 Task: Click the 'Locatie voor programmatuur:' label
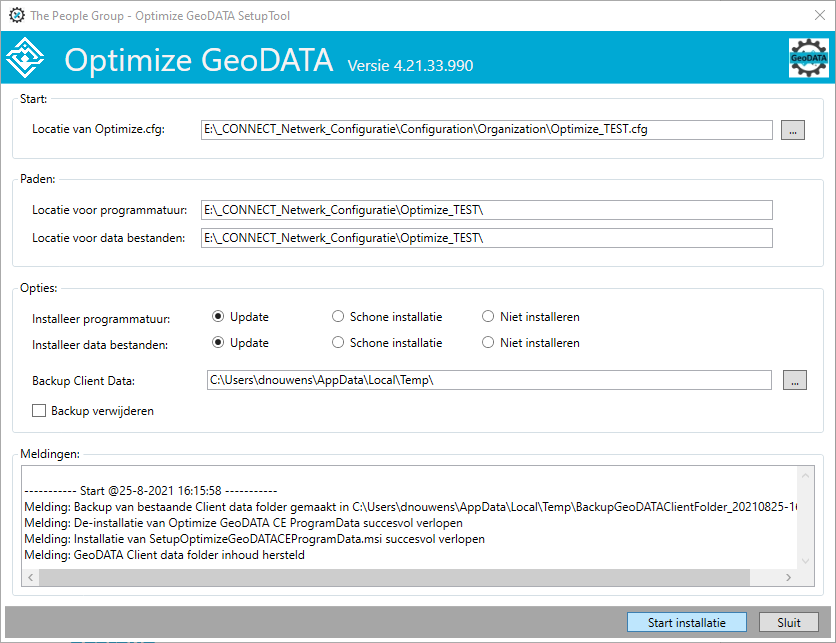coord(110,210)
